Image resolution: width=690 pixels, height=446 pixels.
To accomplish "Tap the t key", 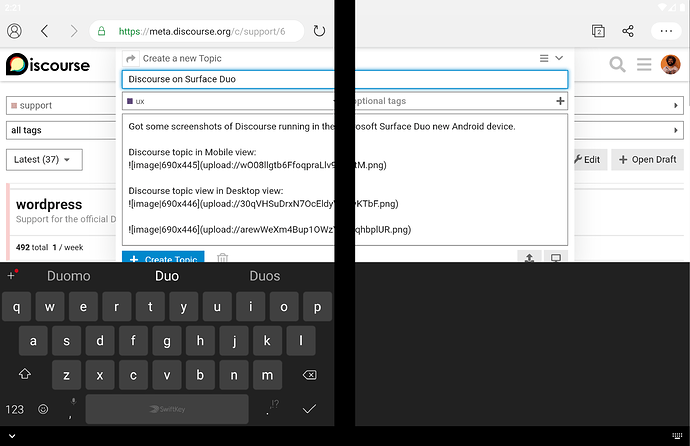I will (150, 307).
